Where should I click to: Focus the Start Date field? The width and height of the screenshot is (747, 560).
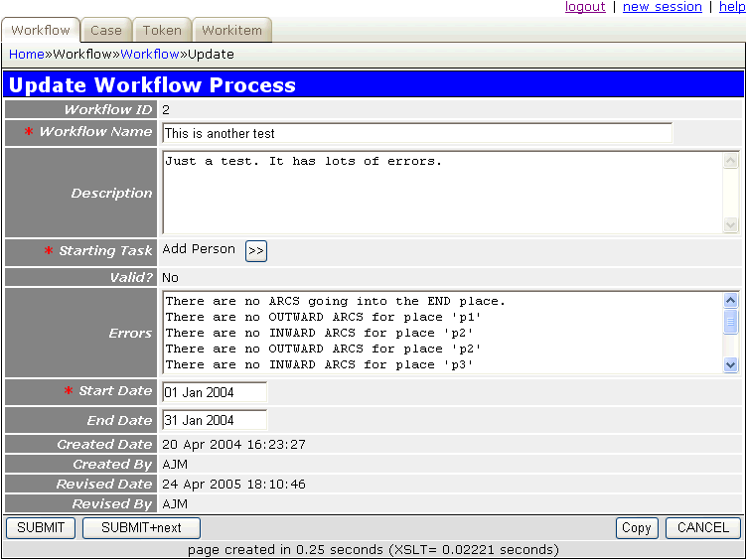tap(215, 392)
